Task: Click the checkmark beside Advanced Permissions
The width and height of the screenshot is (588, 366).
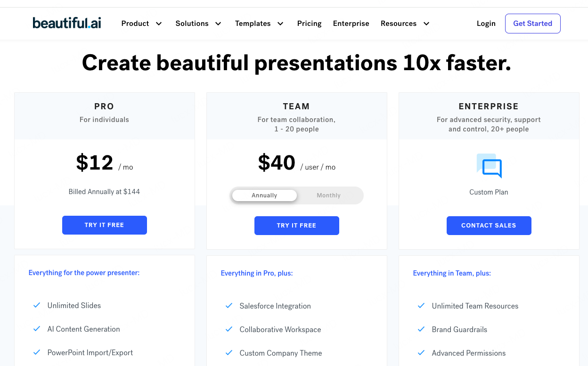Action: 421,353
